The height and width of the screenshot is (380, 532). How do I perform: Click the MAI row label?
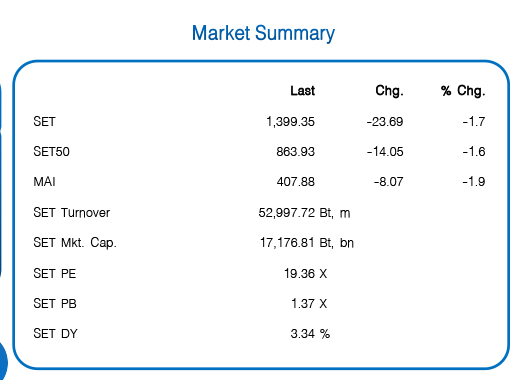[x=44, y=182]
